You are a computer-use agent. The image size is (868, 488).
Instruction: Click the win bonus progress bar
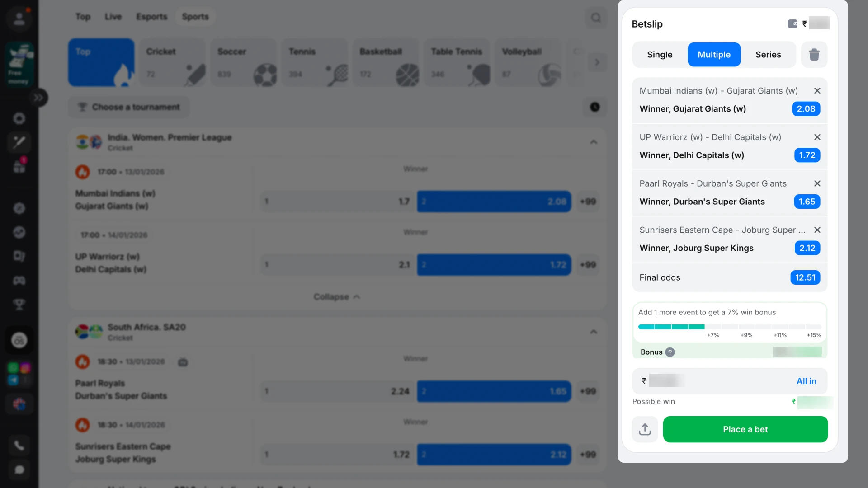[729, 327]
